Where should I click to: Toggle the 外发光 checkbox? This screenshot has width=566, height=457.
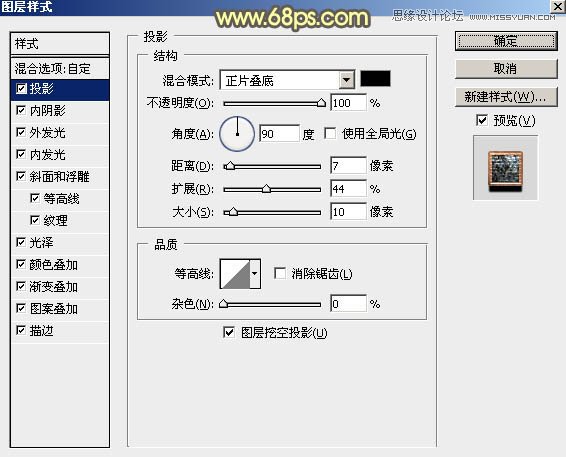(x=21, y=133)
